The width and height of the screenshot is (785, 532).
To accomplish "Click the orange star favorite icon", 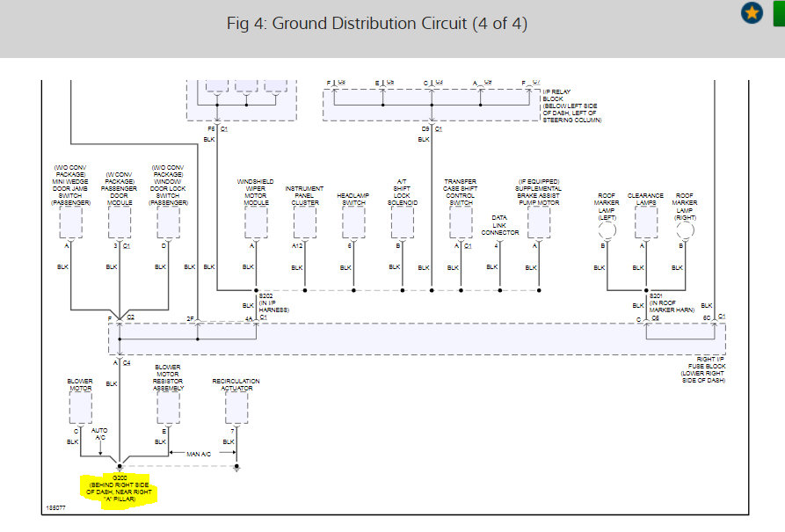I will (x=752, y=13).
